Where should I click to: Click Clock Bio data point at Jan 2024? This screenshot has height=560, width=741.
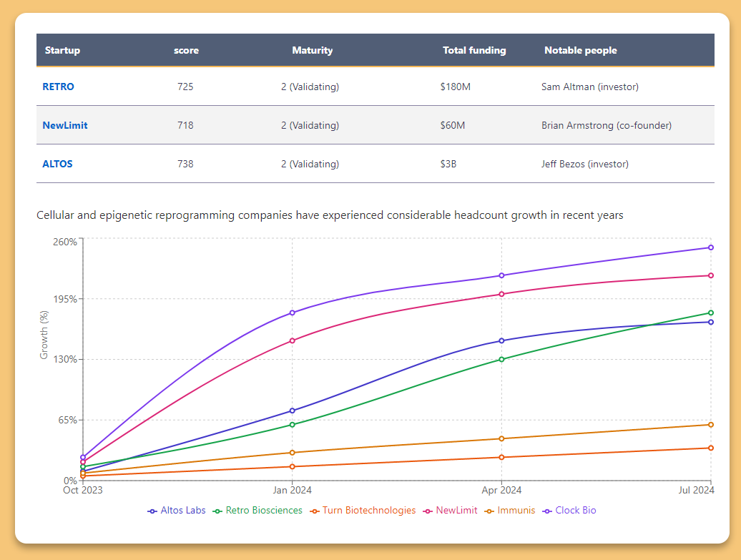pos(292,313)
